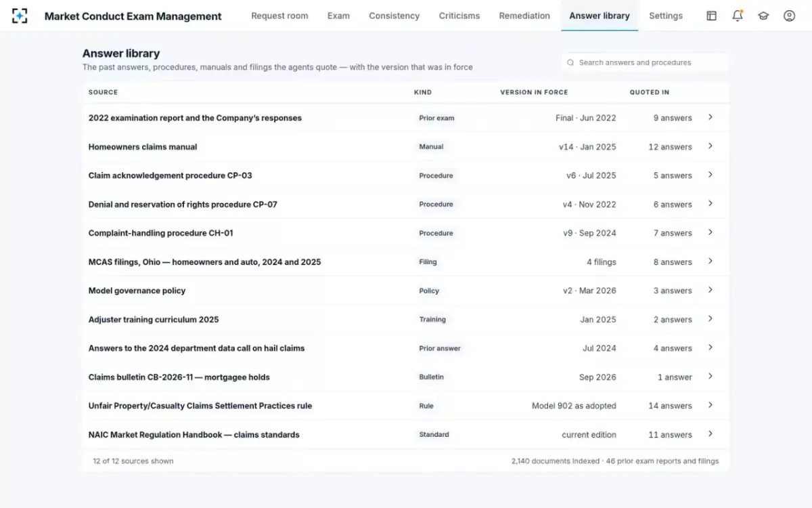Open MCAS filings, Ohio source
Image resolution: width=812 pixels, height=508 pixels.
pos(204,262)
